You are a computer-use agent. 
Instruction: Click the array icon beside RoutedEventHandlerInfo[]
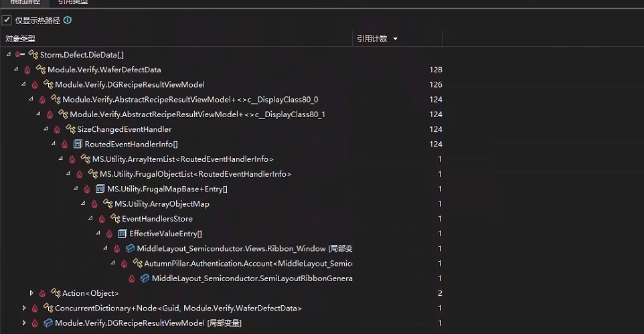[x=77, y=145]
